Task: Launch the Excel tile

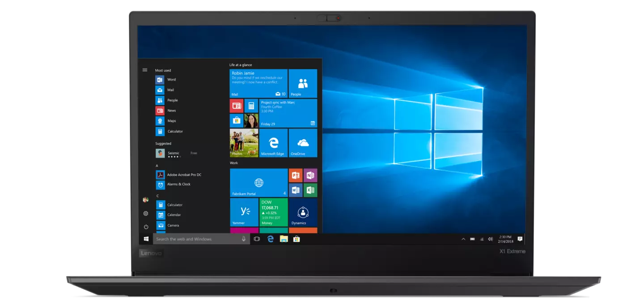Action: 310,190
